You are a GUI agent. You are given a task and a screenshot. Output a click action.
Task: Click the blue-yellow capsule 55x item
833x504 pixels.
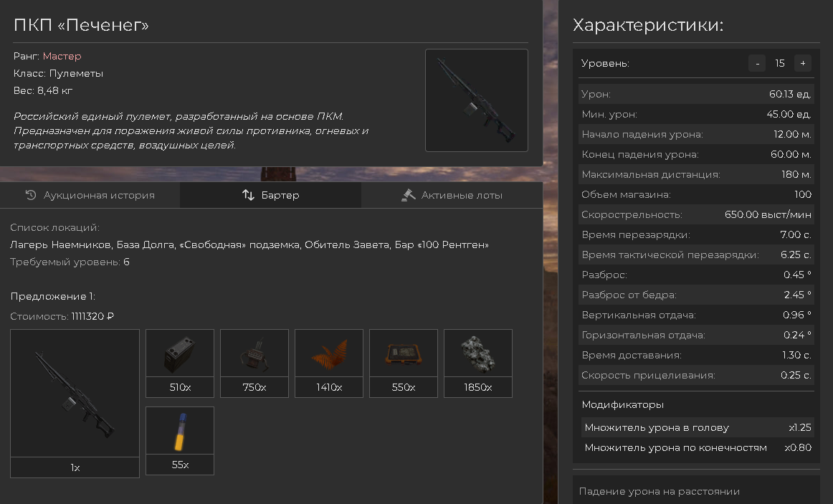[180, 441]
